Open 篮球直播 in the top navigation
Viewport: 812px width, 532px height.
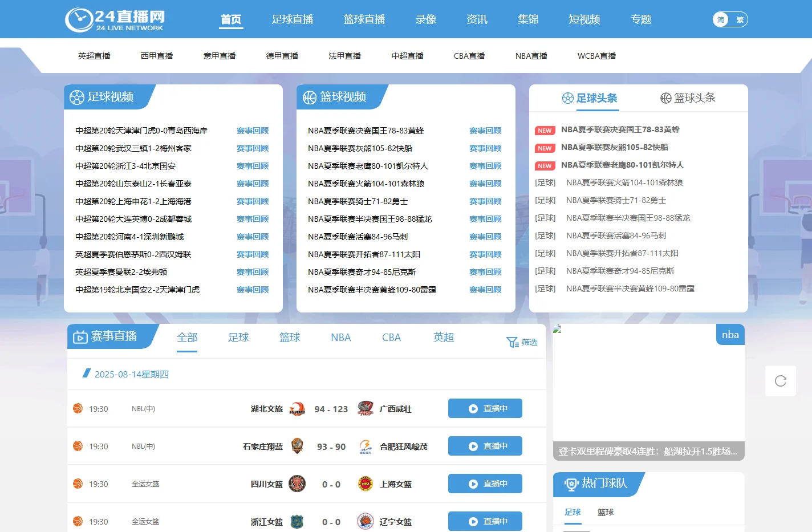(364, 19)
